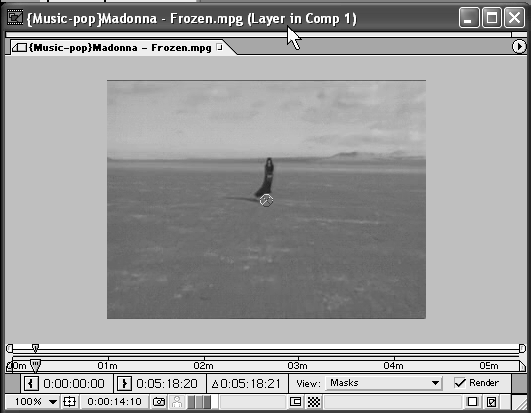Set the layer In point with the brace button
531x413 pixels.
coord(31,384)
